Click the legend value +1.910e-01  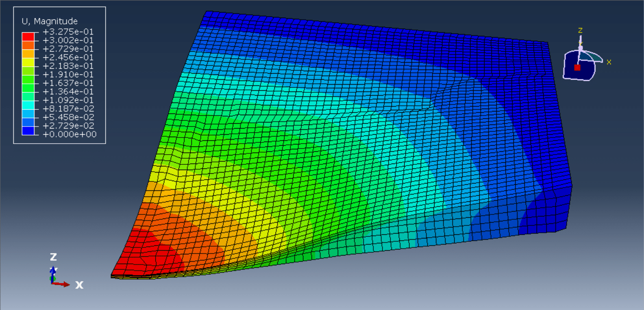(68, 74)
